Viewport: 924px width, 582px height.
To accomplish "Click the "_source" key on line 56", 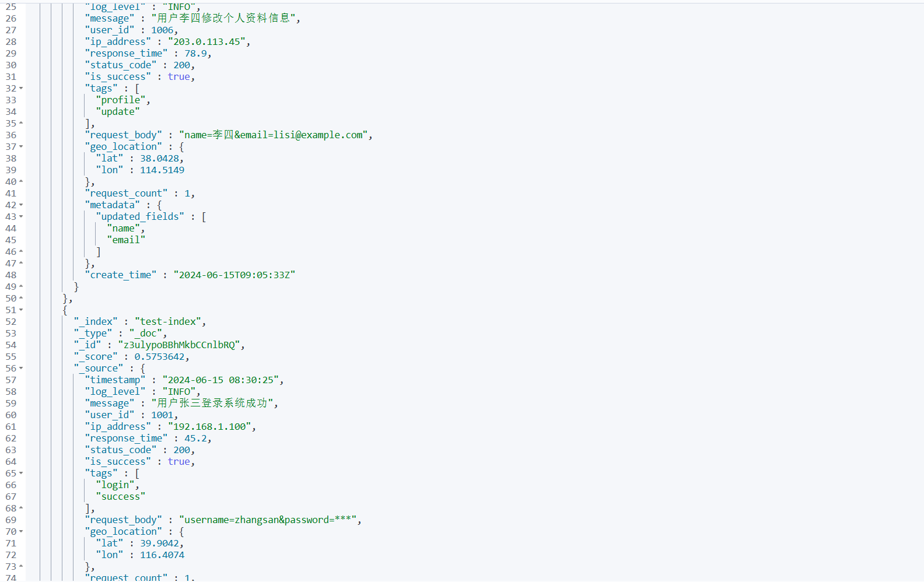I will pyautogui.click(x=99, y=368).
